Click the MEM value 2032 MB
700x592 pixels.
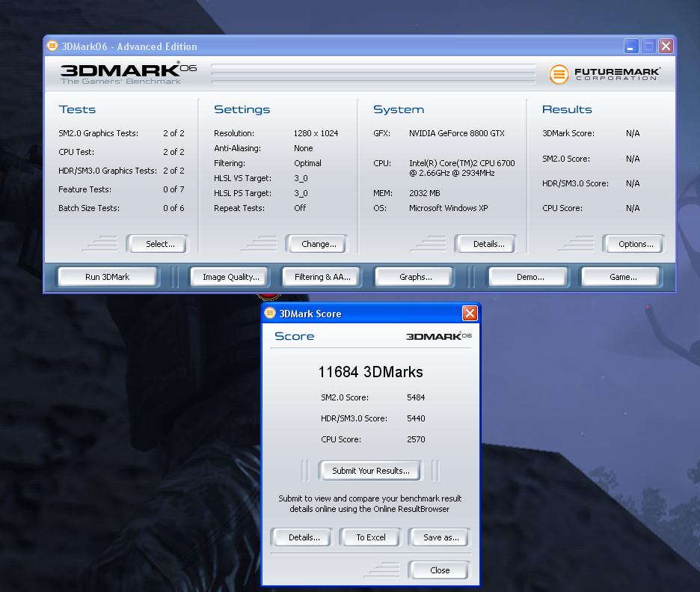pyautogui.click(x=424, y=193)
